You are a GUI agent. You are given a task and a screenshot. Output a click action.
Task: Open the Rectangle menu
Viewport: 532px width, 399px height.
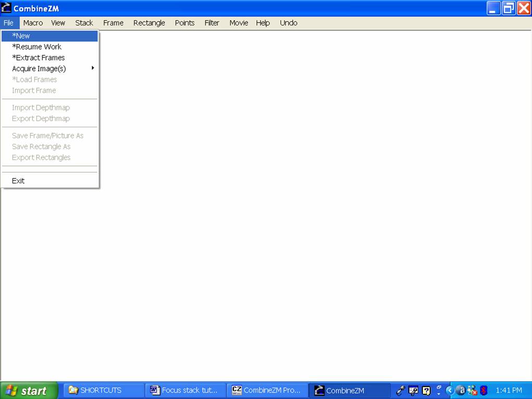pyautogui.click(x=149, y=23)
